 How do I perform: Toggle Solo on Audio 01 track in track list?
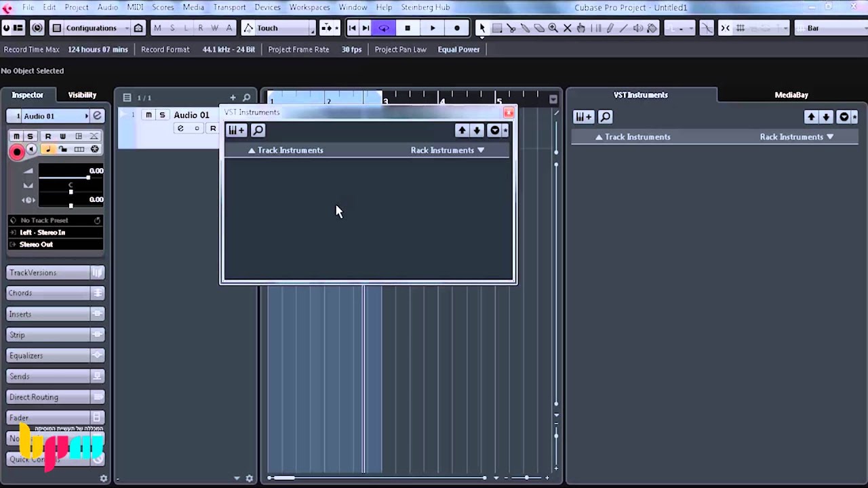tap(162, 115)
